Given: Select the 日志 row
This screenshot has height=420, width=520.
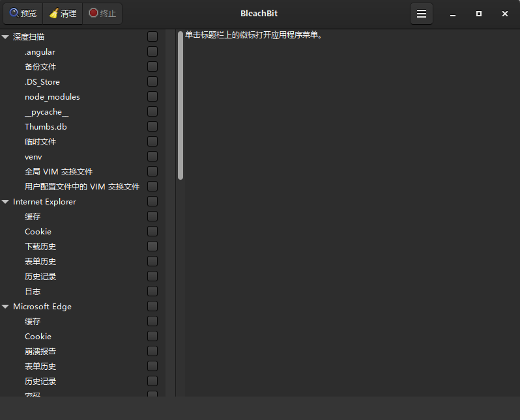Looking at the screenshot, I should click(83, 291).
